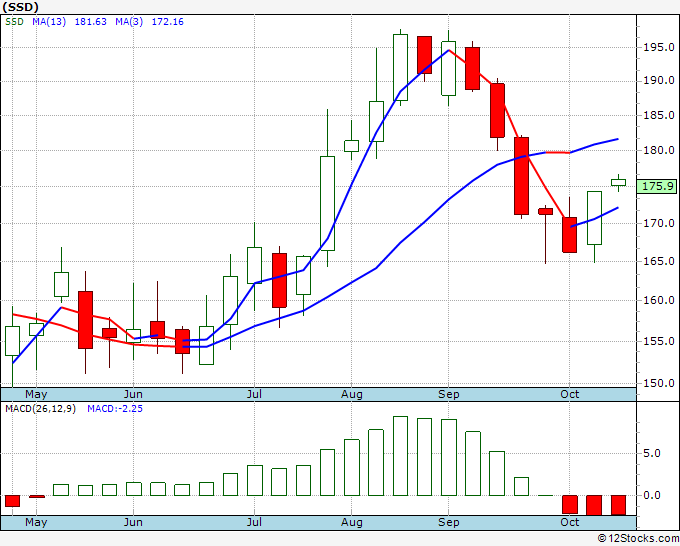Select the green SSD legend label

[14, 22]
